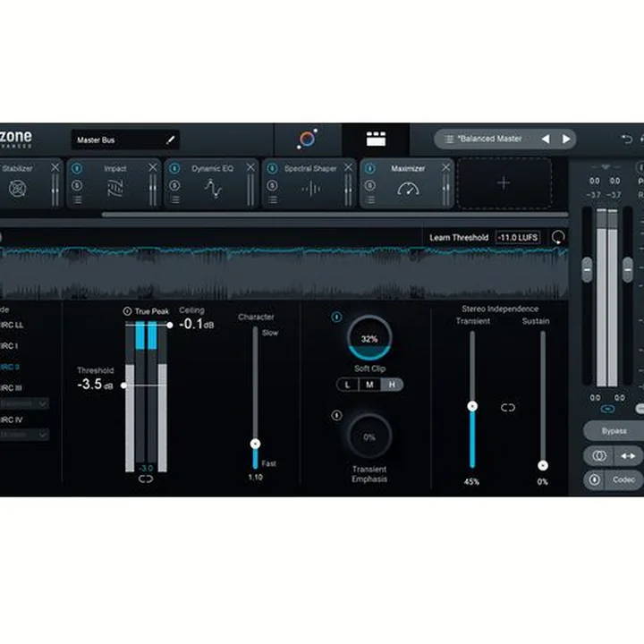Select the Stabilizer module icon

[x=18, y=189]
